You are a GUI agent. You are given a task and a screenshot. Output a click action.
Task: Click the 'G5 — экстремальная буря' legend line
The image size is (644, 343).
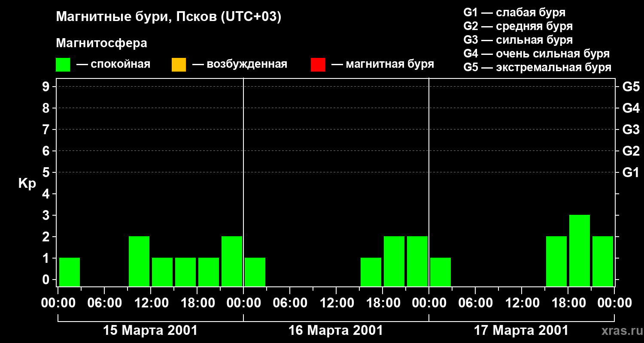tap(538, 67)
